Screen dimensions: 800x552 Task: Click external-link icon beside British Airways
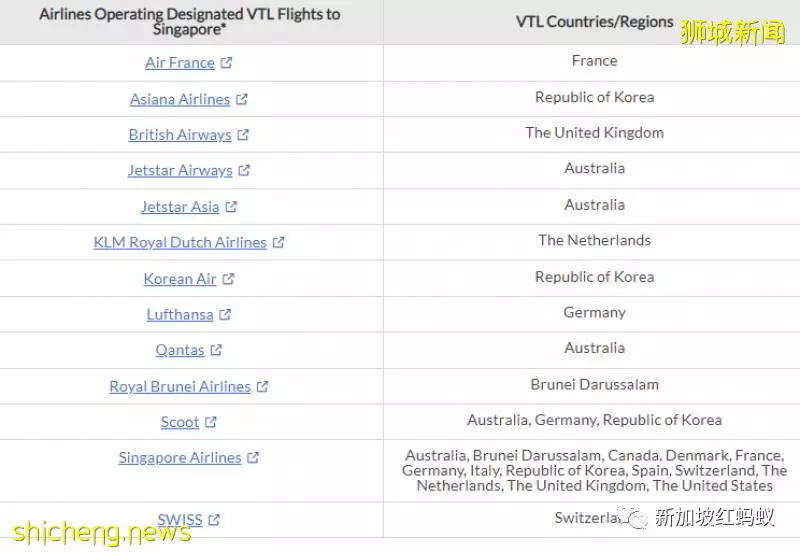pos(243,135)
